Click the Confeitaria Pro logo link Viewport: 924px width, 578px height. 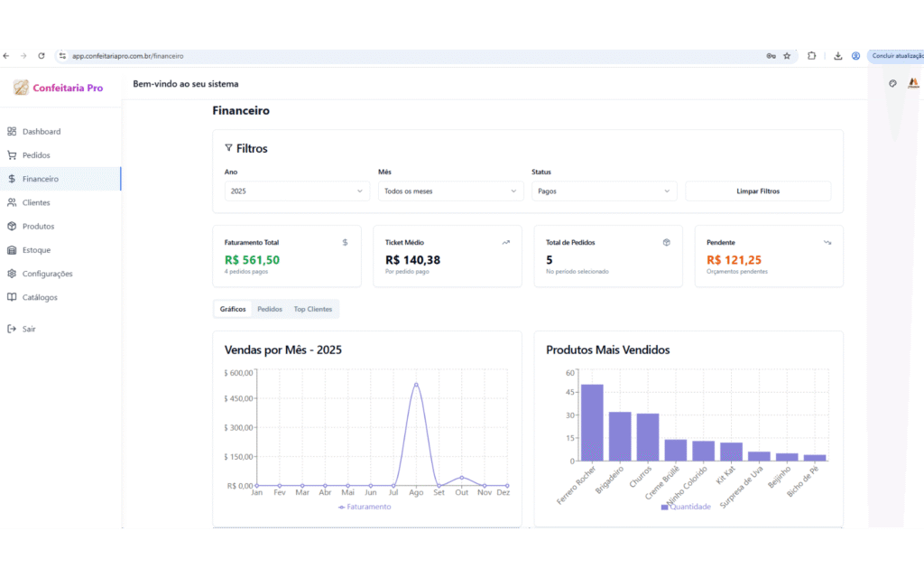click(59, 88)
